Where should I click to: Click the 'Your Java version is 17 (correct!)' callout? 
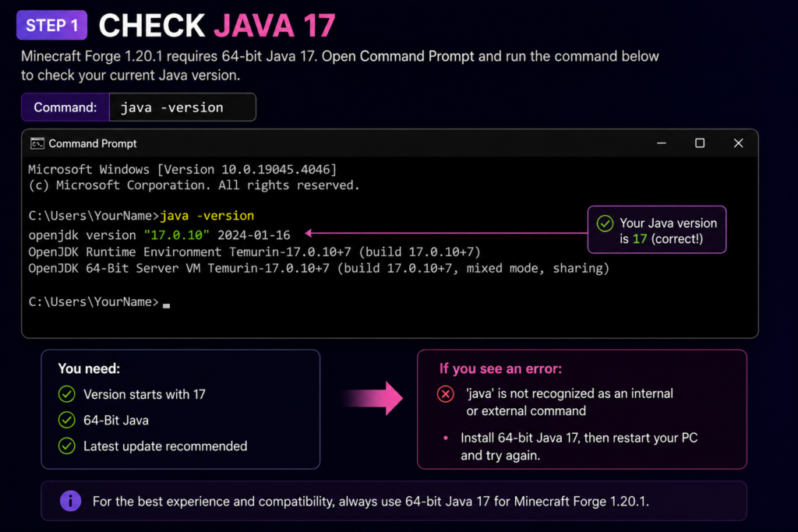(656, 229)
